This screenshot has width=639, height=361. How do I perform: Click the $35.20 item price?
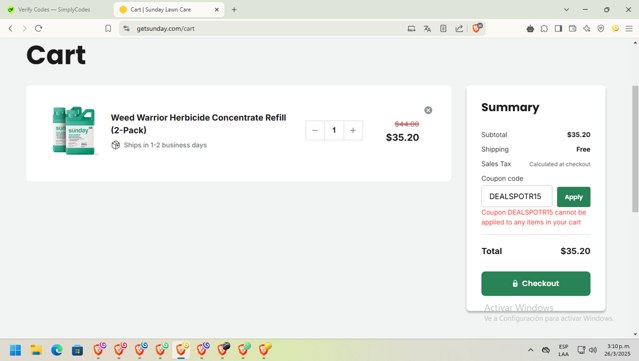402,137
